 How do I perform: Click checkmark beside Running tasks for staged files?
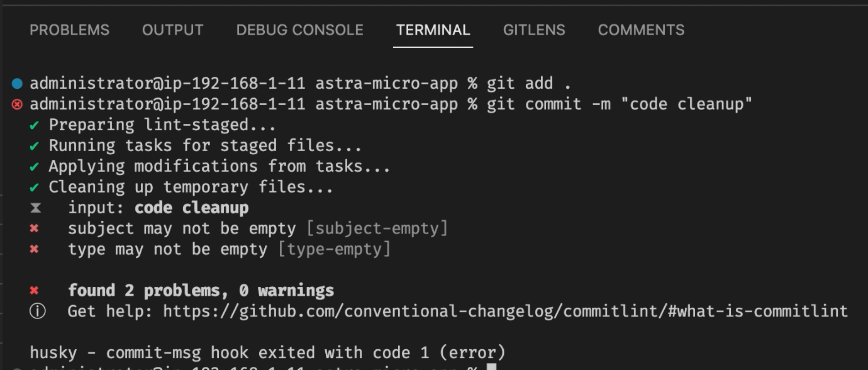[35, 145]
